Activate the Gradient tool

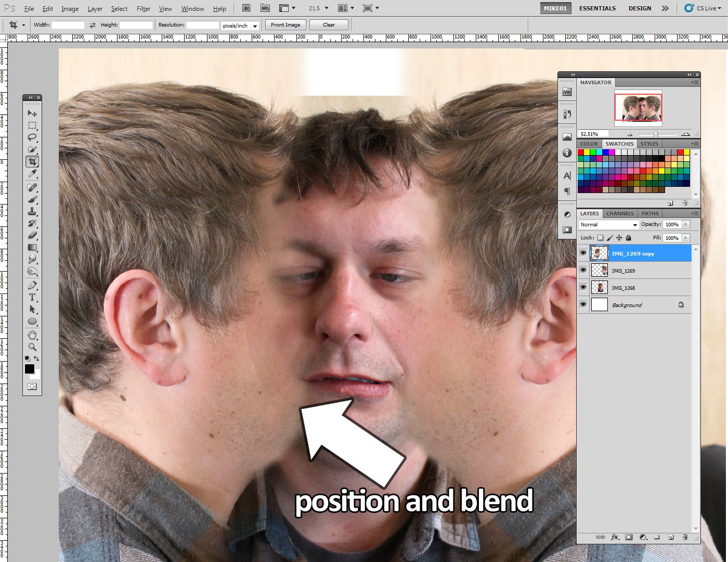(x=32, y=248)
